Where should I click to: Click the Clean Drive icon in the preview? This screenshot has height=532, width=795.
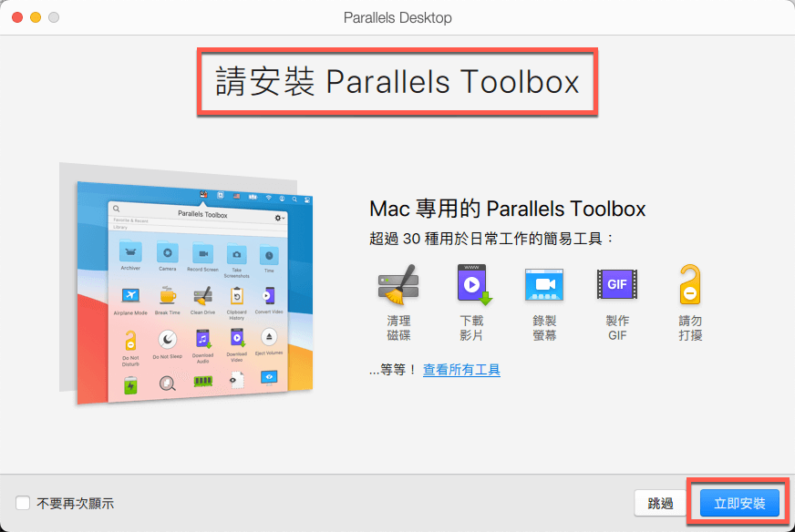tap(202, 296)
